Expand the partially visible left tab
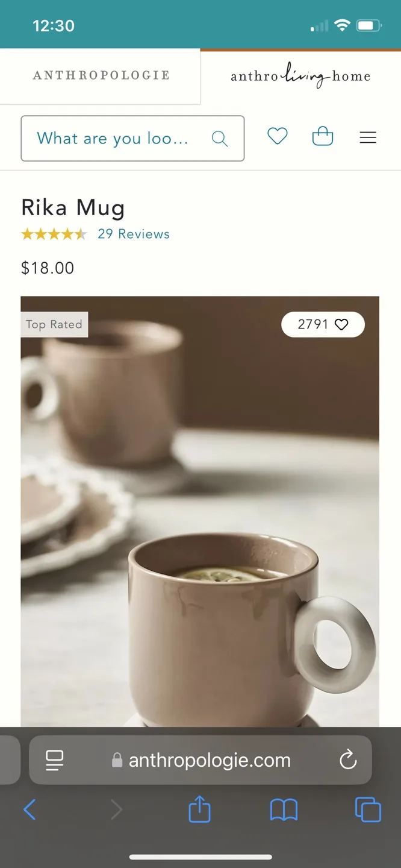 (8, 760)
